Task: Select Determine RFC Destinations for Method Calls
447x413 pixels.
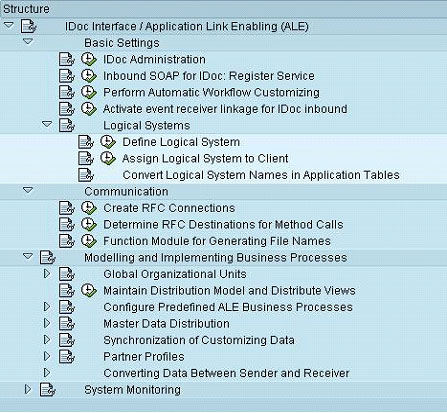Action: [x=223, y=225]
